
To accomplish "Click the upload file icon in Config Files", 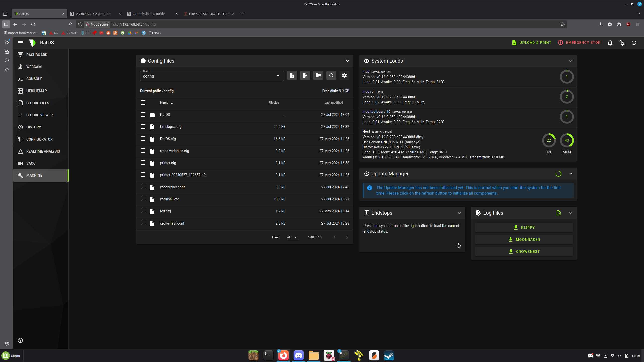I will pyautogui.click(x=292, y=75).
